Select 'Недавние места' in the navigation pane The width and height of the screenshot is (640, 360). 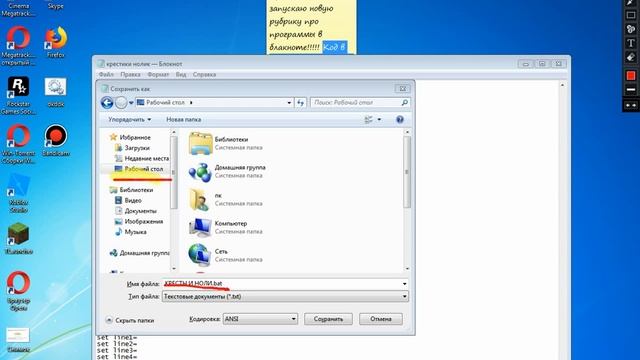pos(146,158)
